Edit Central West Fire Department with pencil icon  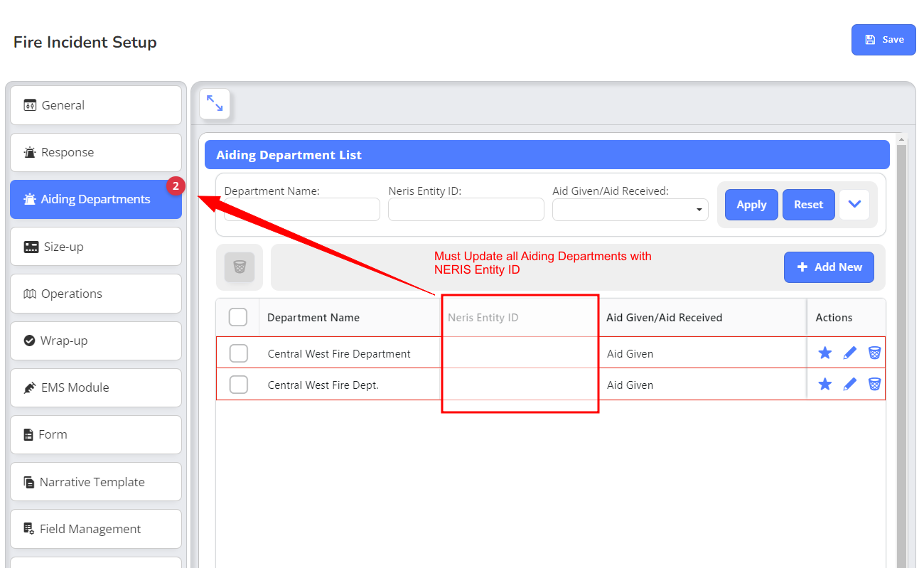pos(849,353)
